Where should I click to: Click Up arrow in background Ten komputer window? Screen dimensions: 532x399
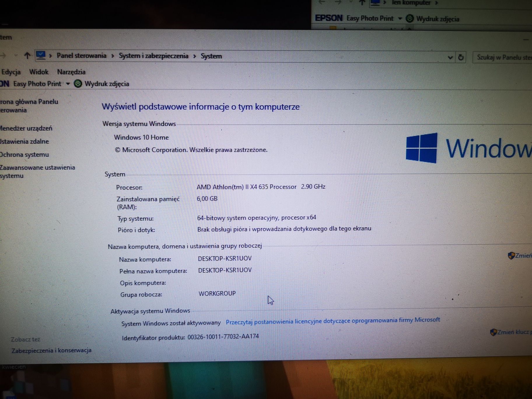(x=362, y=3)
